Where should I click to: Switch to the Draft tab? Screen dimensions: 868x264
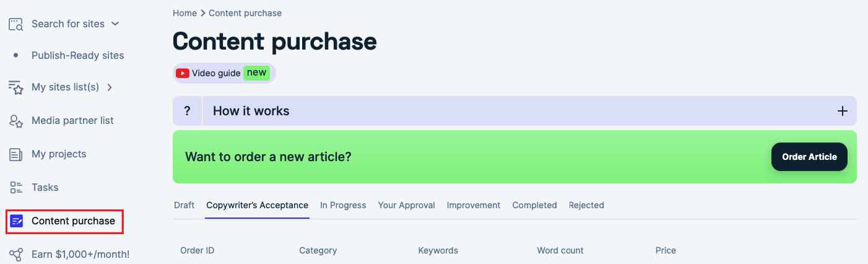(x=184, y=205)
